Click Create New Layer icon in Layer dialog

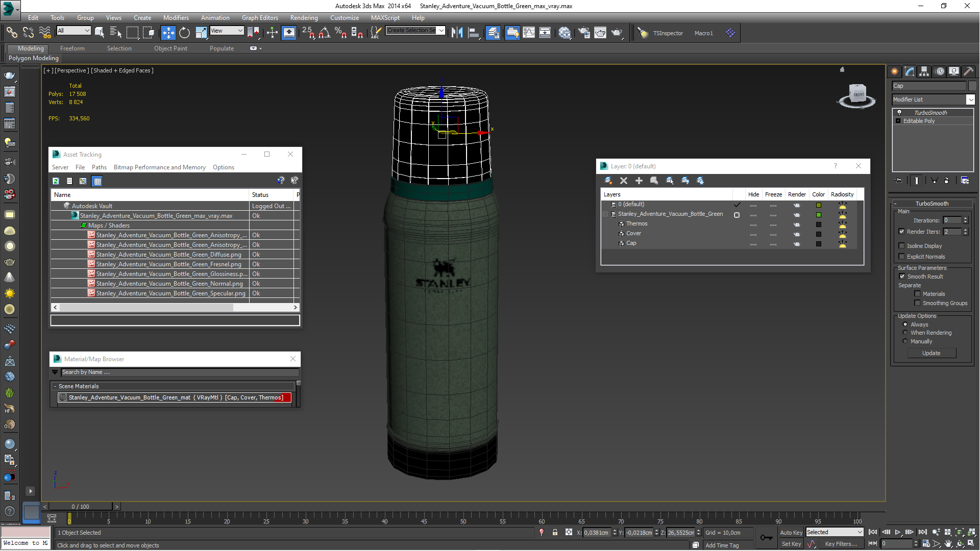coord(608,181)
